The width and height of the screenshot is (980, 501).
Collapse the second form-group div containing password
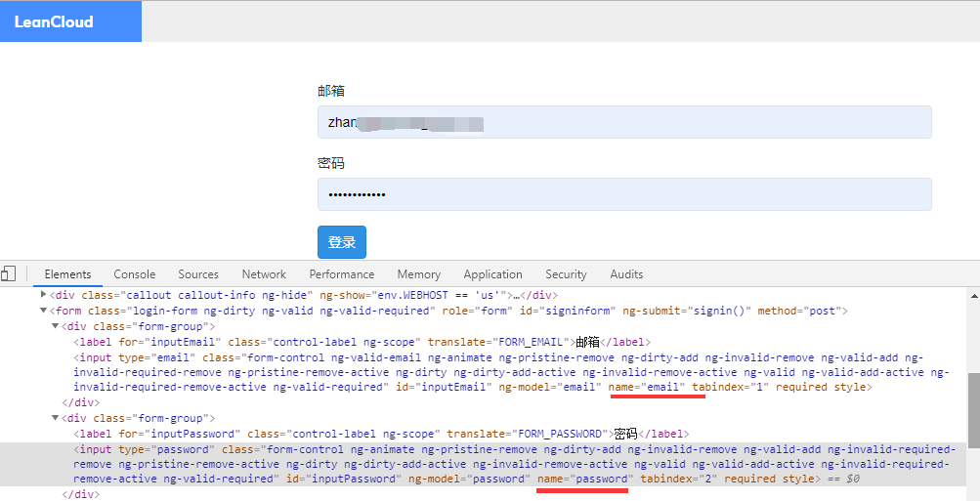tap(55, 418)
